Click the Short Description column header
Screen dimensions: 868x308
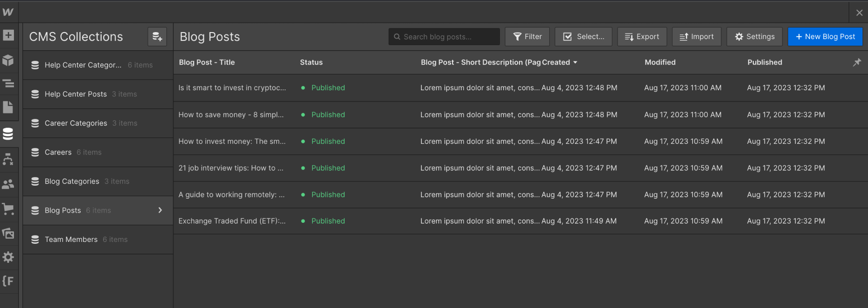480,62
